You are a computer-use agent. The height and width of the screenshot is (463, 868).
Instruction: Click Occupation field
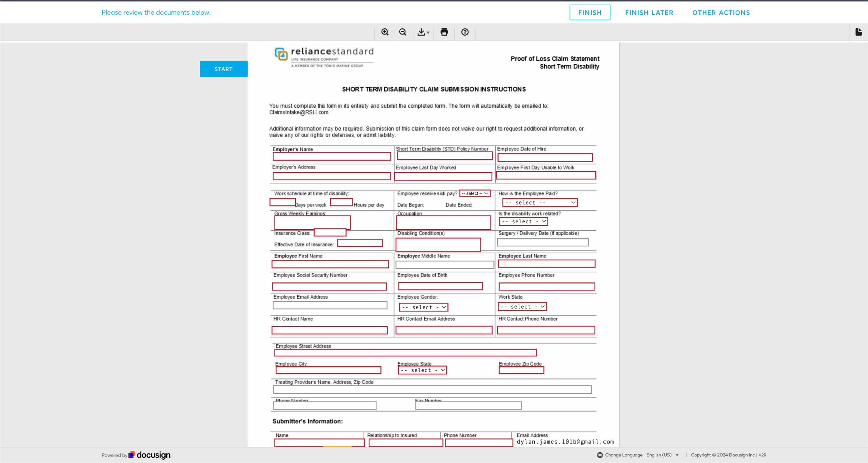443,222
